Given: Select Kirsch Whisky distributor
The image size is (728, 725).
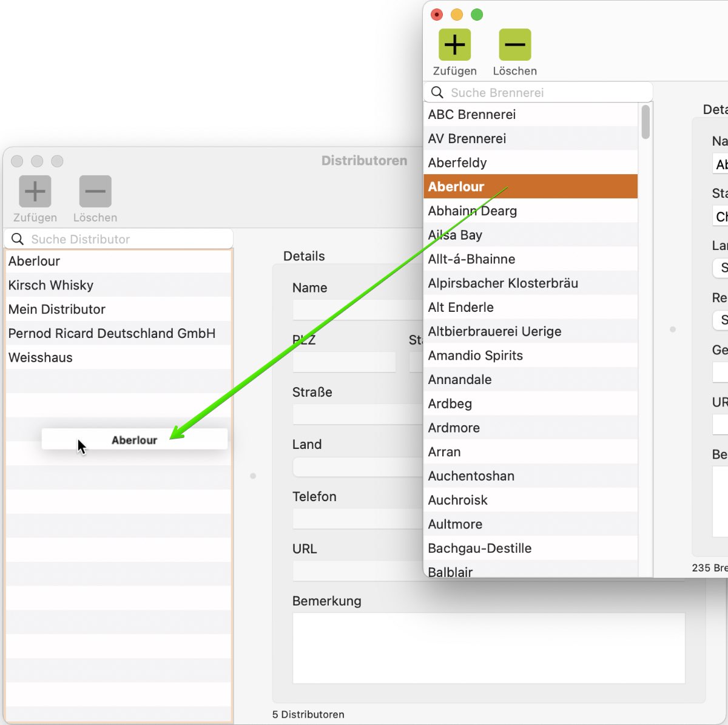Looking at the screenshot, I should 118,285.
